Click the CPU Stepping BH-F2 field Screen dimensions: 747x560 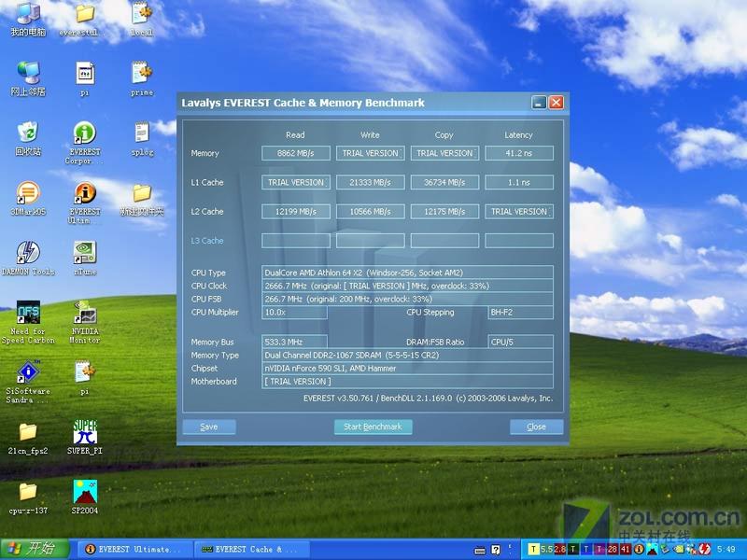[x=521, y=313]
